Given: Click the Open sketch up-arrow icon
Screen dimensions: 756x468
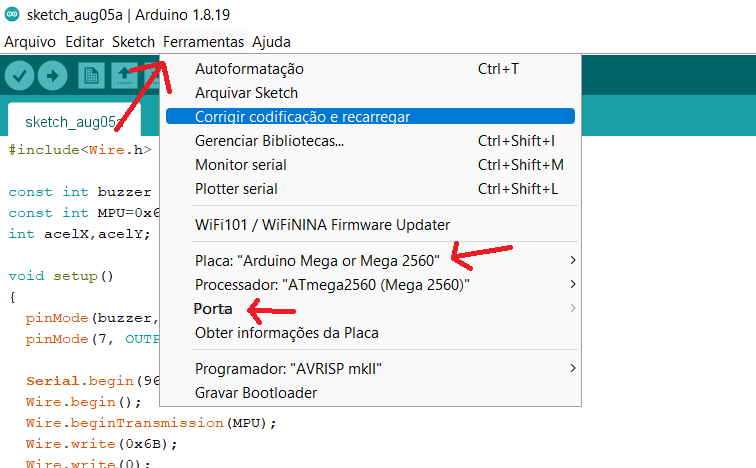Looking at the screenshot, I should (124, 76).
